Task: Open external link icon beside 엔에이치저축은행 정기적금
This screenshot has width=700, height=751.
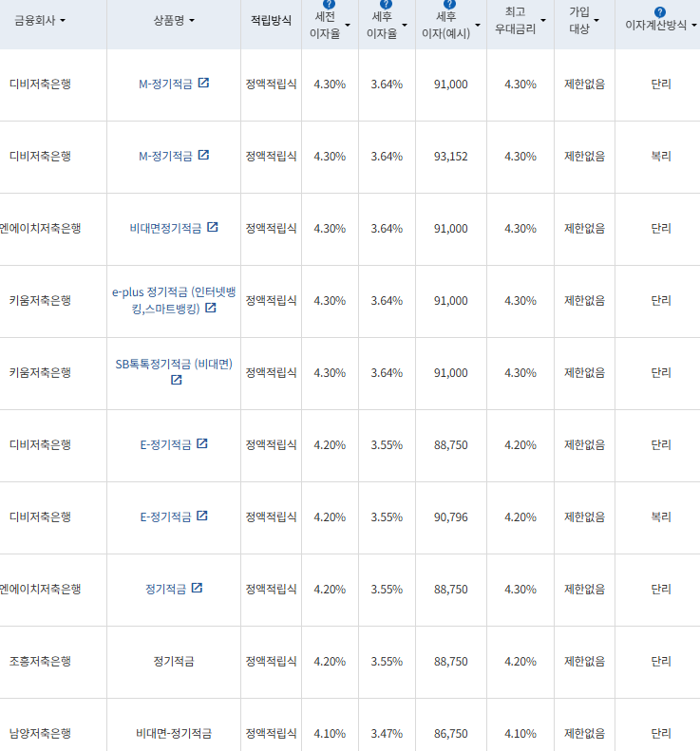Action: (197, 589)
